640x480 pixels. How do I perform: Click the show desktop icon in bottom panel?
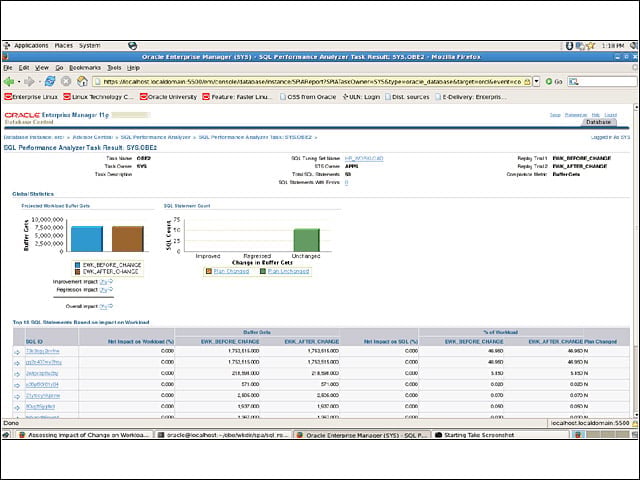click(x=6, y=435)
